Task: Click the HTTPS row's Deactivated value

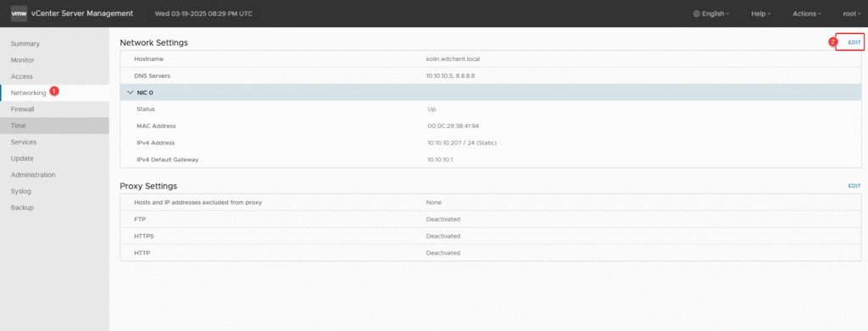Action: [x=442, y=236]
